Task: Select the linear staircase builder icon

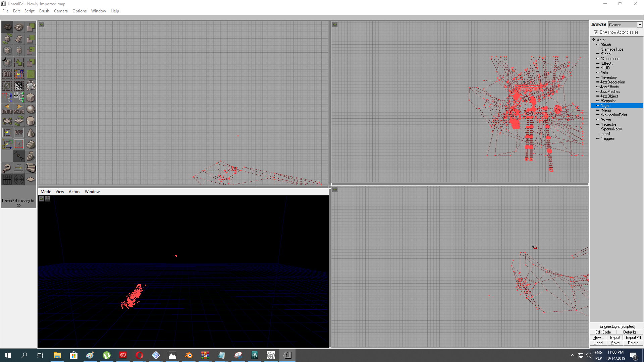Action: 31,144
